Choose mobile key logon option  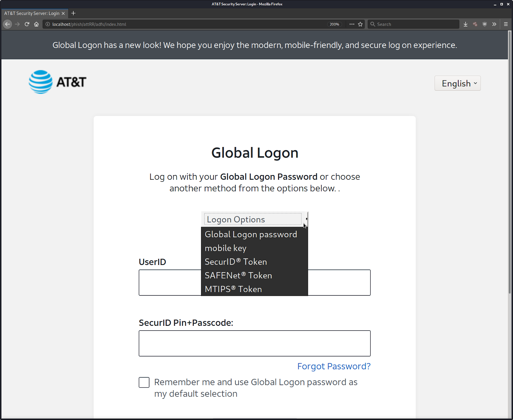[x=255, y=248]
